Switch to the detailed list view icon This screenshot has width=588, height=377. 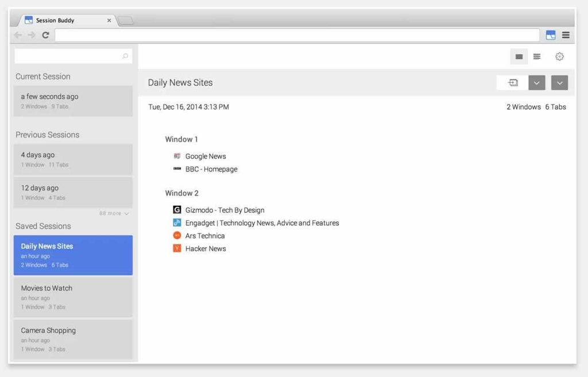pyautogui.click(x=537, y=57)
